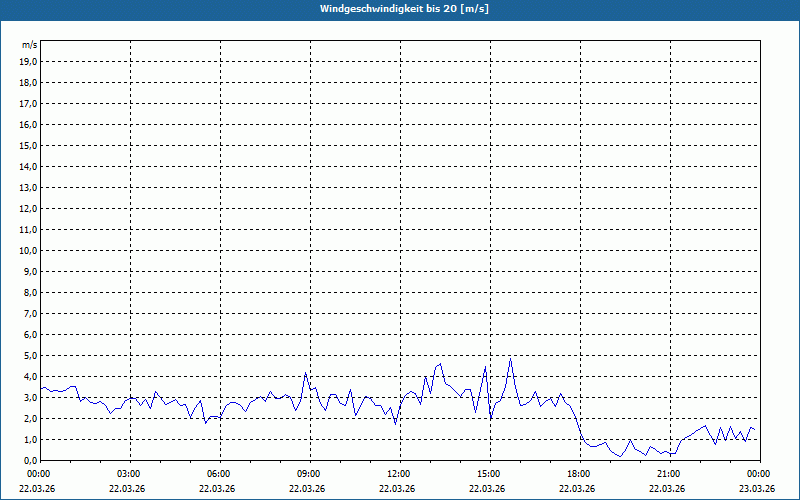Pick the 12:00 time label
Viewport: 800px width, 500px height.
(399, 473)
